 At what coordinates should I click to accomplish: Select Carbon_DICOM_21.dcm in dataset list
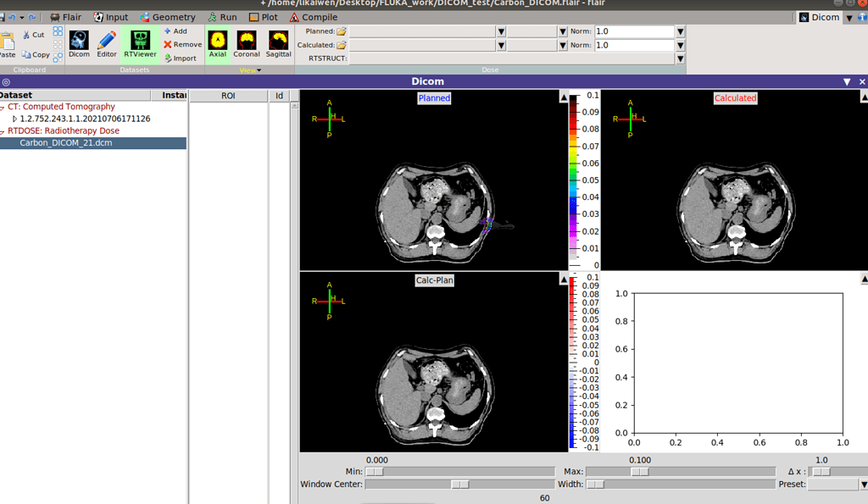click(x=66, y=143)
